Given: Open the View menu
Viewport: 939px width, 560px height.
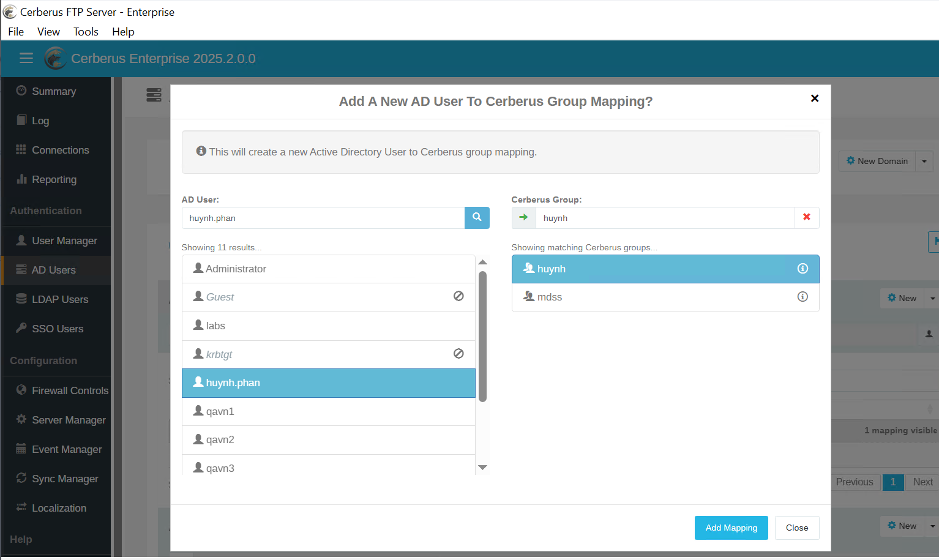Looking at the screenshot, I should tap(48, 32).
